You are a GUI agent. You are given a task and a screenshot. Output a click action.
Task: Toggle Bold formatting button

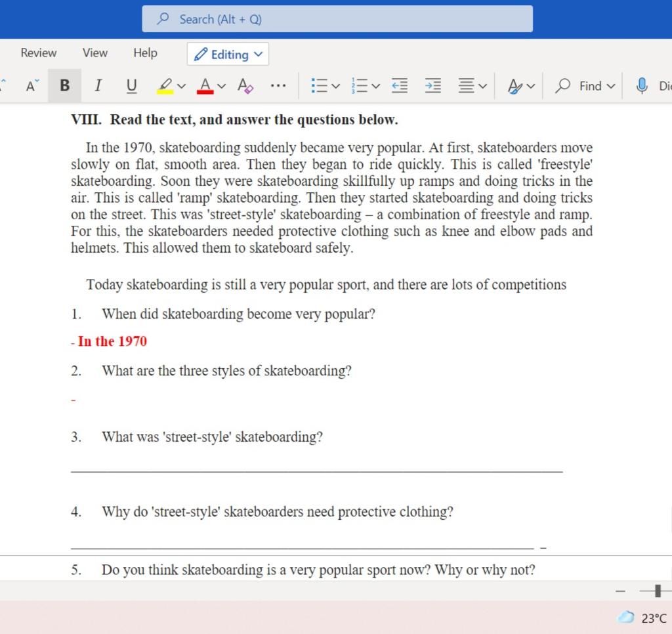(x=65, y=86)
